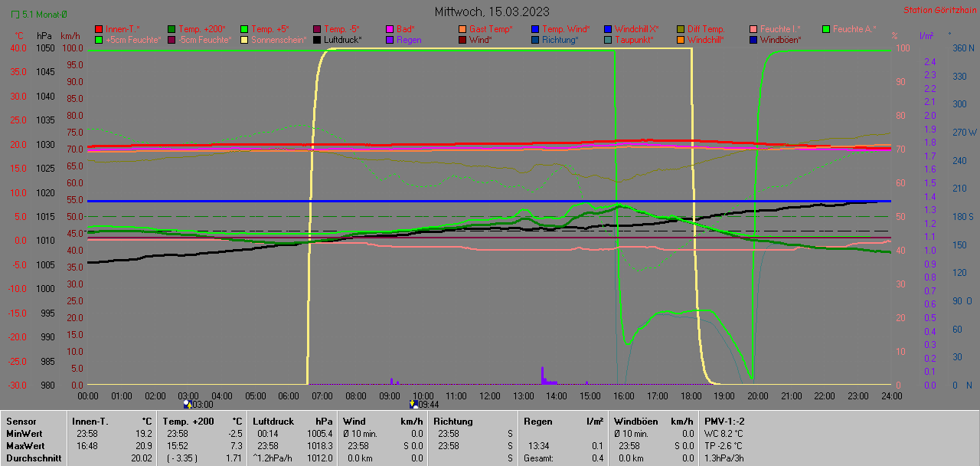Click the date title Mittwoch, 15.03.2023

pyautogui.click(x=492, y=11)
